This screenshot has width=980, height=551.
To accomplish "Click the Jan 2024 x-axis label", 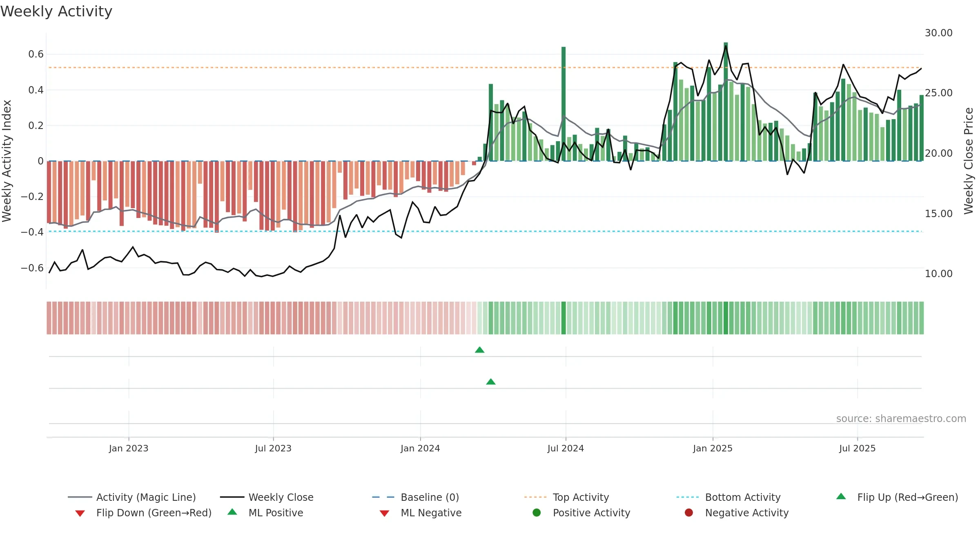I will click(420, 448).
